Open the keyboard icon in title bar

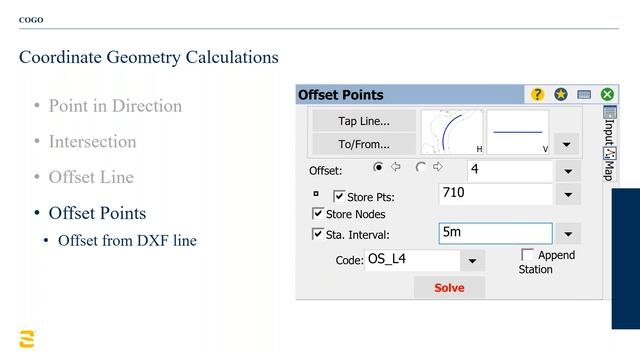coord(584,95)
